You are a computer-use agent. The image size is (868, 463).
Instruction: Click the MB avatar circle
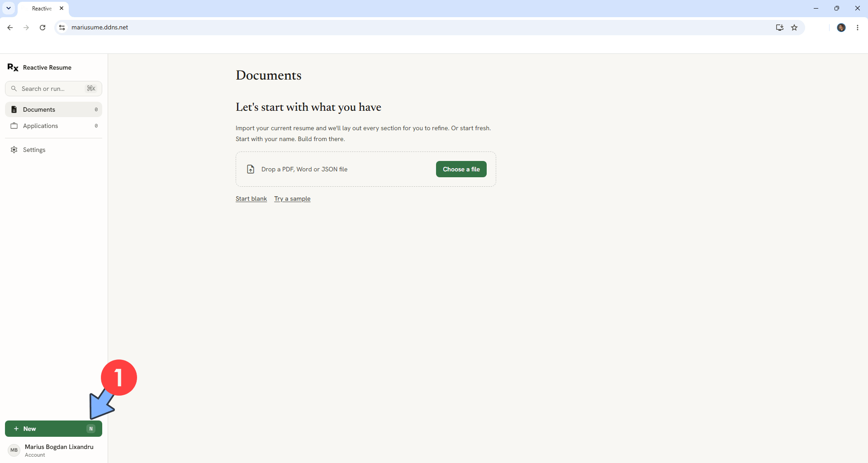point(14,450)
